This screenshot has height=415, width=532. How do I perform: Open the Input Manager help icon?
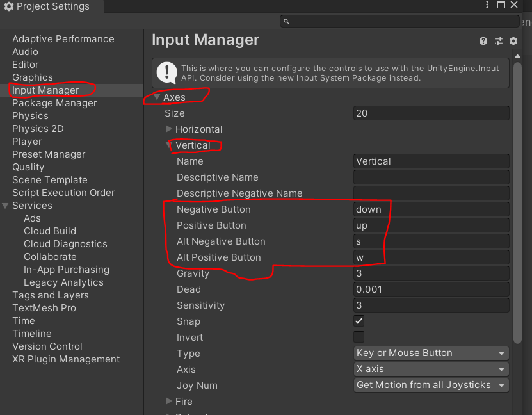483,41
